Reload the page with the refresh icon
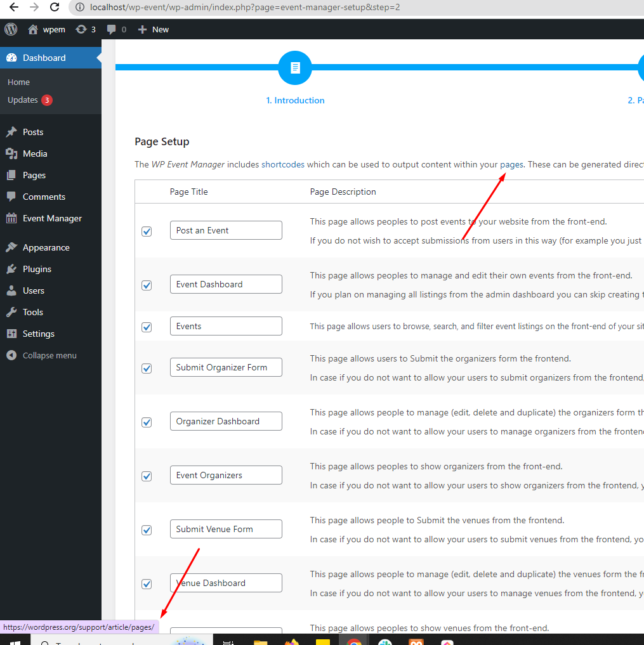Viewport: 644px width, 645px height. pyautogui.click(x=55, y=7)
